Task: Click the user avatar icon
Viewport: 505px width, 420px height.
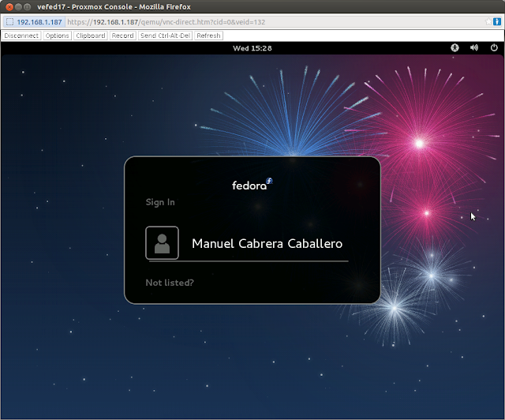Action: pos(162,243)
